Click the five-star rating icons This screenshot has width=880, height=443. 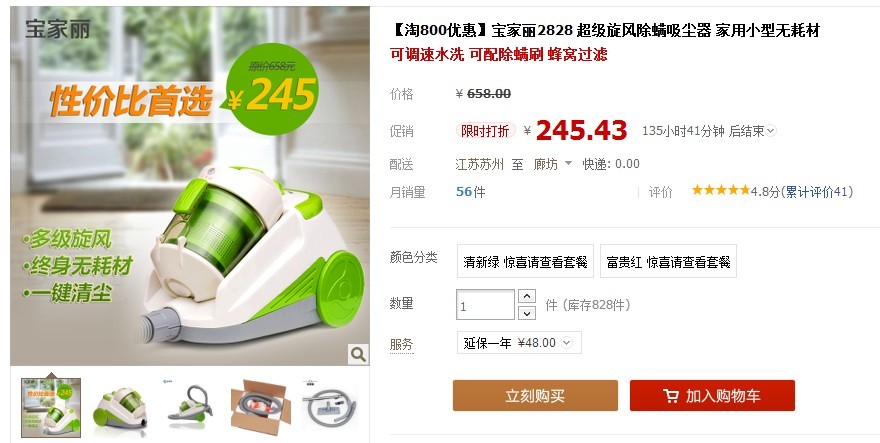click(x=721, y=190)
